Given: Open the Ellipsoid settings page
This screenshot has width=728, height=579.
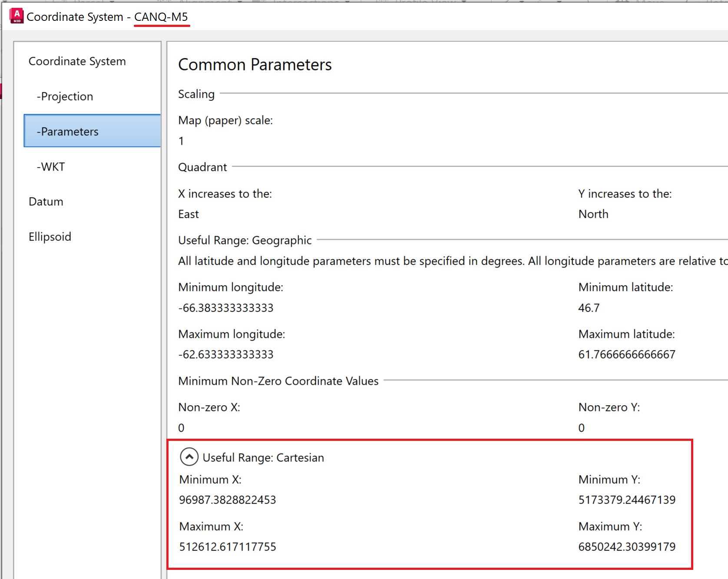Looking at the screenshot, I should (x=50, y=237).
